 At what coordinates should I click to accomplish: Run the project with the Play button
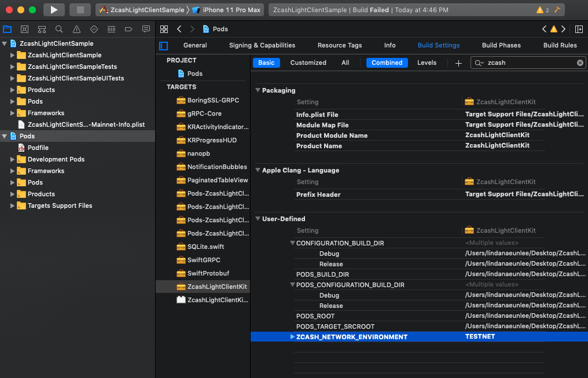point(54,10)
